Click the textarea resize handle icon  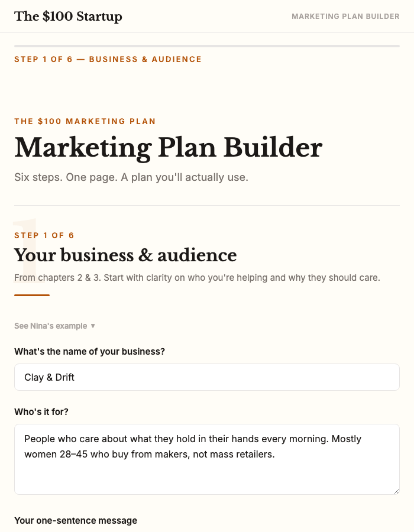395,491
